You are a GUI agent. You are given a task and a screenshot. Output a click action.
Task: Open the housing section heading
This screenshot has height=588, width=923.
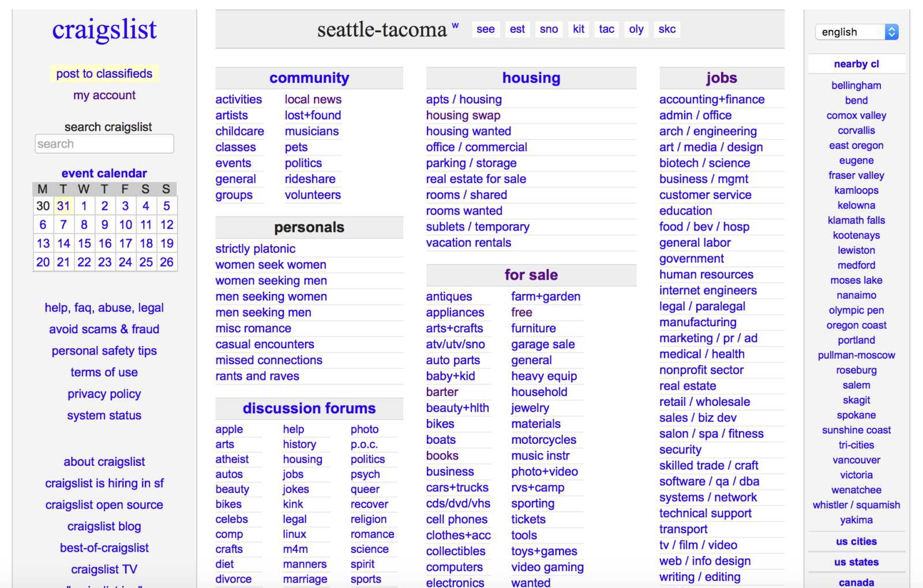tap(531, 78)
